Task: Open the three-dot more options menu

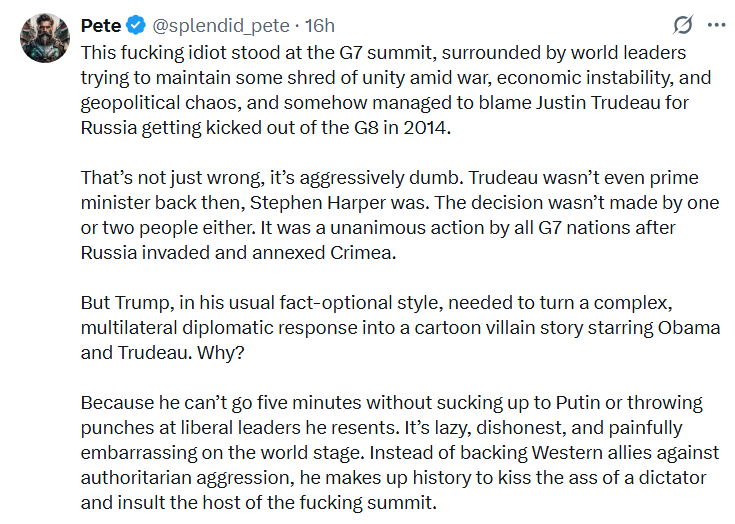Action: pos(717,25)
